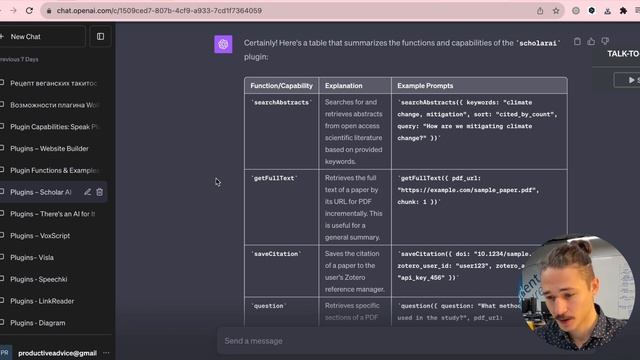Delete Scholar AI chat with trash icon

pyautogui.click(x=100, y=192)
